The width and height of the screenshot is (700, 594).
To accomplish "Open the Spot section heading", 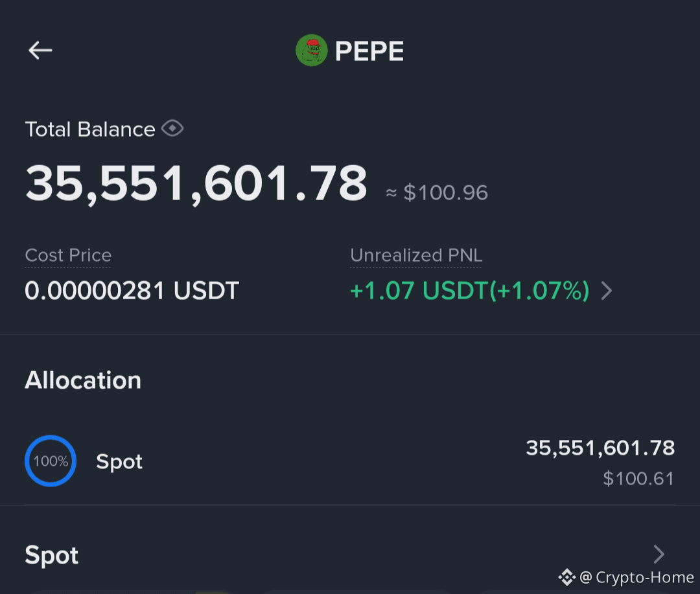I will tap(52, 556).
